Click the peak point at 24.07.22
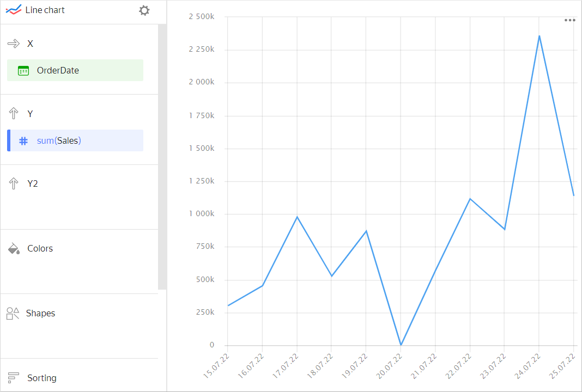The width and height of the screenshot is (582, 392). [539, 36]
